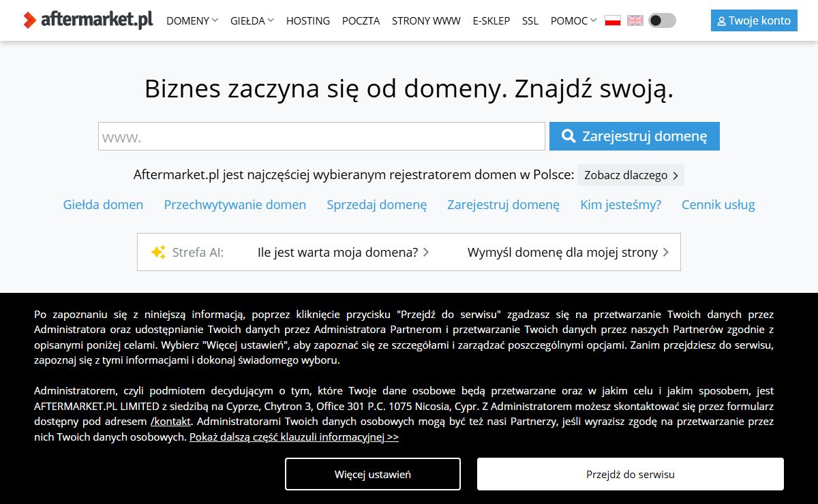Toggle the dark mode switch
This screenshot has height=504, width=818.
tap(662, 20)
